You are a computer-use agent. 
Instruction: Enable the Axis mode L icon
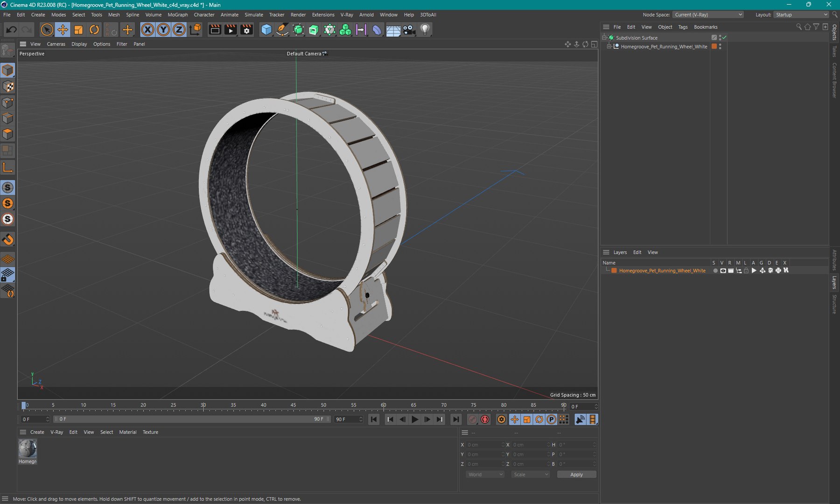click(8, 168)
